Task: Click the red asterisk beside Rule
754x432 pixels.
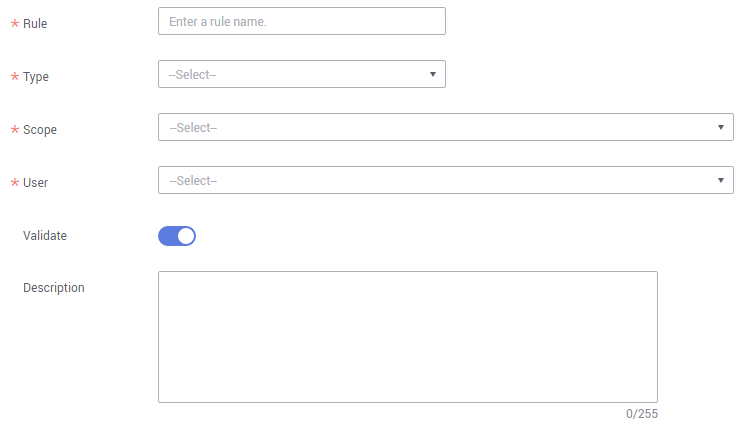Action: pos(15,23)
